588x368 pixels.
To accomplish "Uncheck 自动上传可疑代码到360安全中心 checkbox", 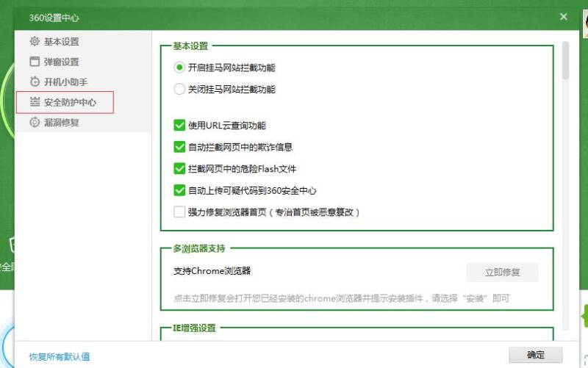I will [179, 190].
